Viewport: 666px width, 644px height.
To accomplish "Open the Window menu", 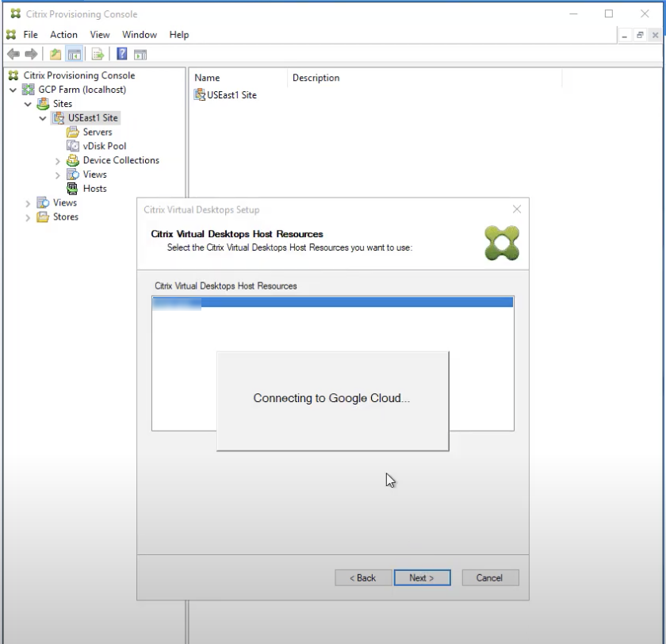I will click(x=139, y=34).
